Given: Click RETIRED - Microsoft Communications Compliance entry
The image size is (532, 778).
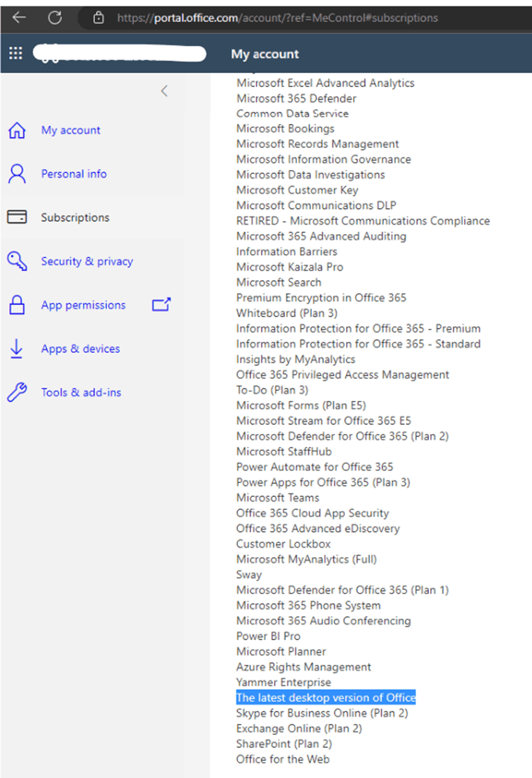Looking at the screenshot, I should tap(363, 221).
